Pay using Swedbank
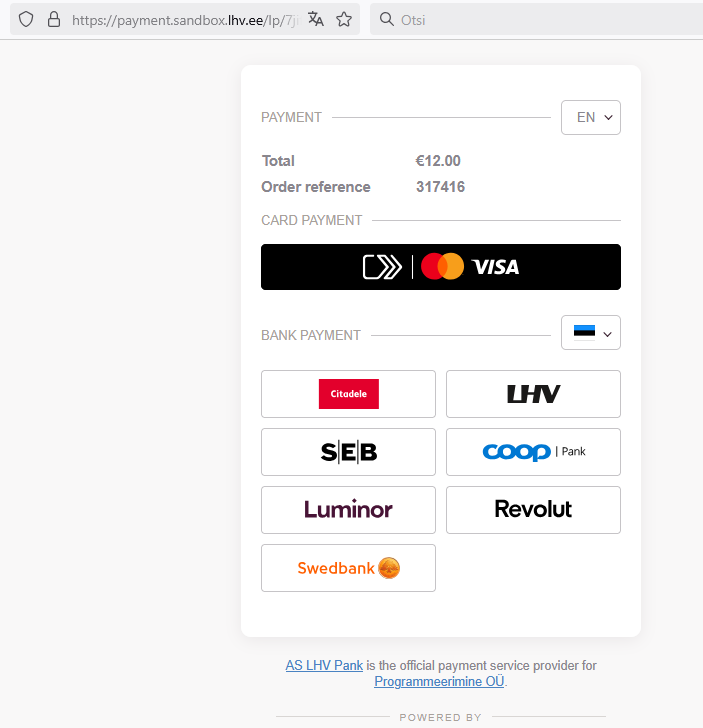This screenshot has height=728, width=703. (348, 568)
